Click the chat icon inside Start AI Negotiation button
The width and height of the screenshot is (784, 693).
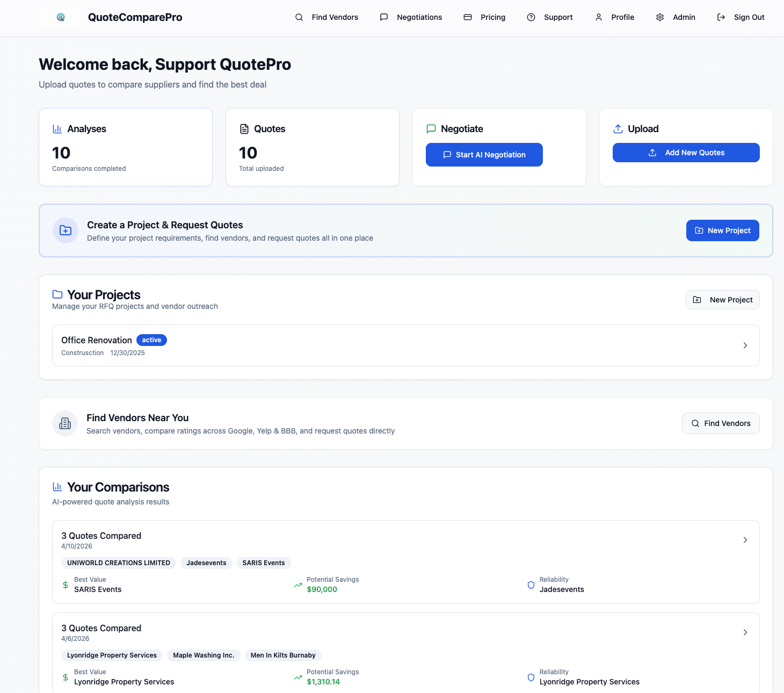447,155
